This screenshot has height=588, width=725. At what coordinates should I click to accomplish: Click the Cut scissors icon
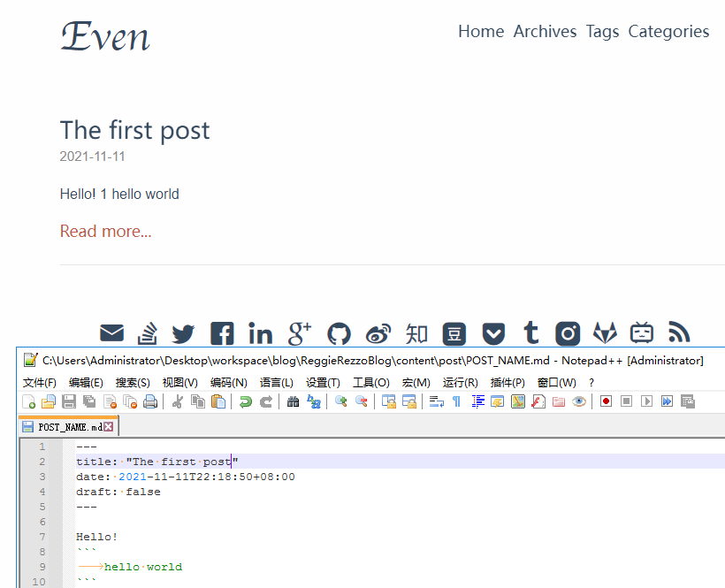pyautogui.click(x=177, y=401)
